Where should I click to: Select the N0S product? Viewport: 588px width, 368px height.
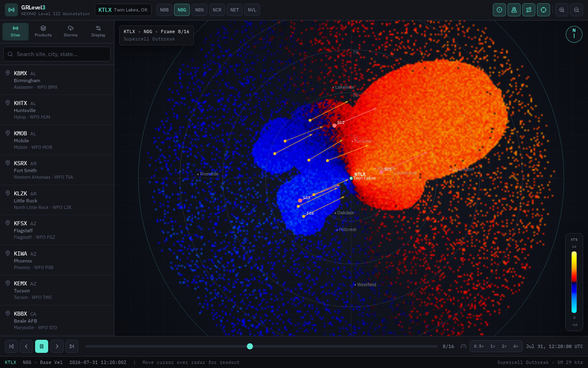click(x=199, y=10)
